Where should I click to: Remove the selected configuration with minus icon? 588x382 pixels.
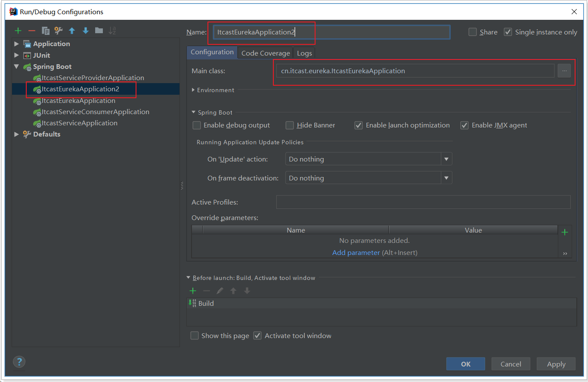pyautogui.click(x=31, y=31)
